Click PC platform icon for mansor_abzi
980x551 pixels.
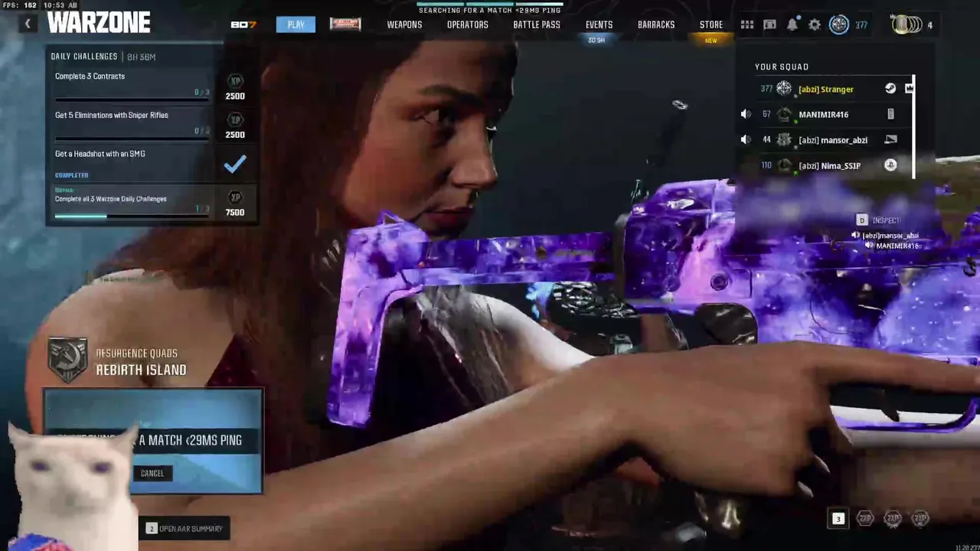pos(890,139)
